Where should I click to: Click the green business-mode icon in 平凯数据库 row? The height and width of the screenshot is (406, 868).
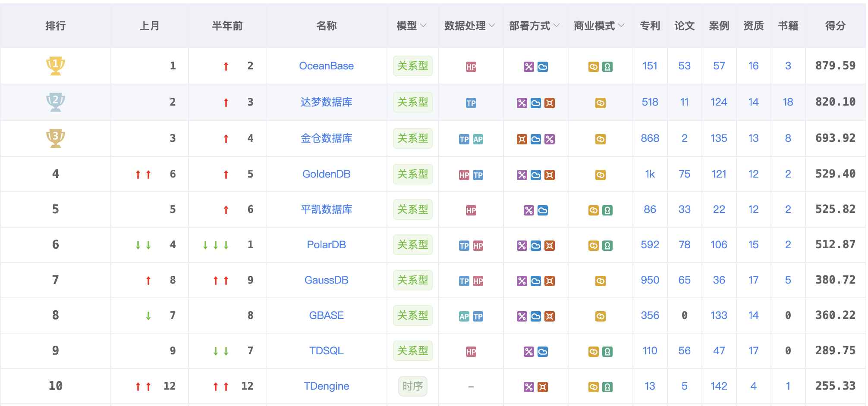607,210
